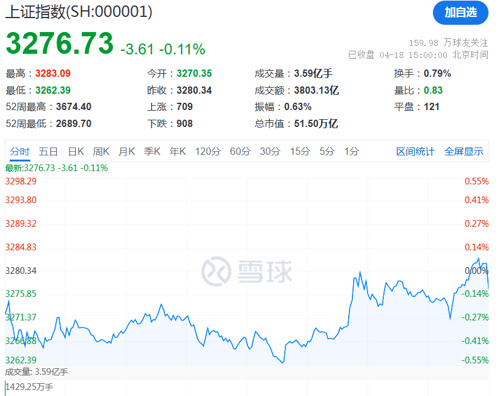Image resolution: width=500 pixels, height=396 pixels.
Task: Click the 3284.83 price axis label
Action: (x=21, y=247)
